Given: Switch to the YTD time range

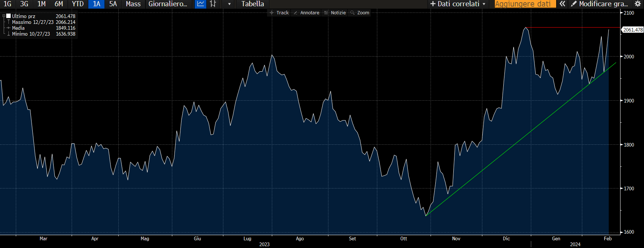Looking at the screenshot, I should 78,4.
